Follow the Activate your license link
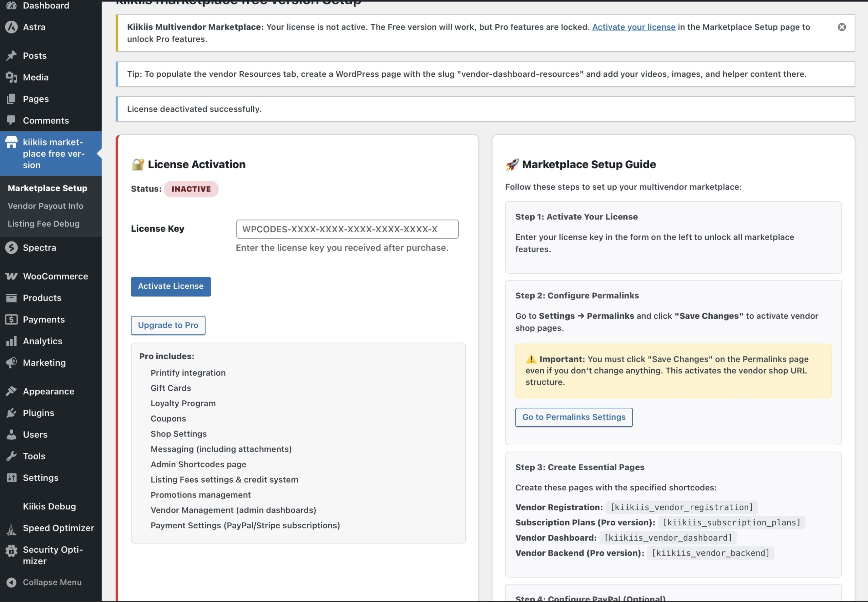The height and width of the screenshot is (602, 868). [x=634, y=27]
